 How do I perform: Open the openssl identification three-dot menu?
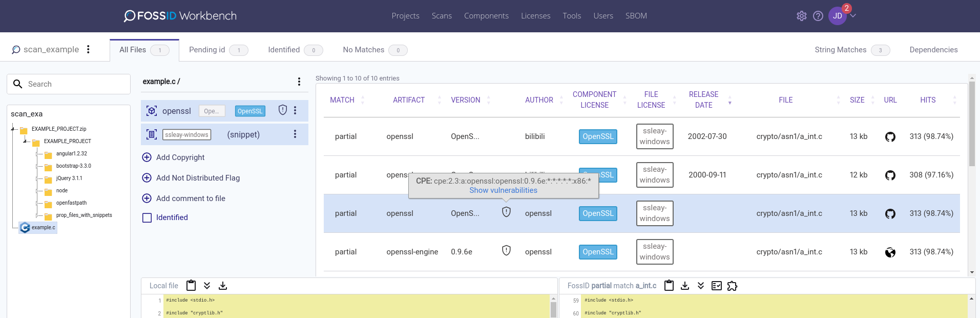tap(295, 110)
